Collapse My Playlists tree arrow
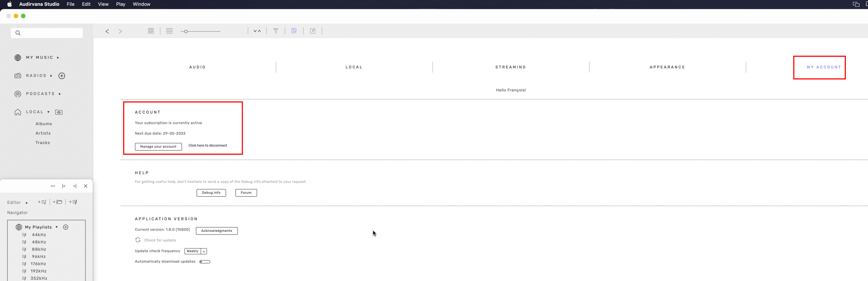868x281 pixels. (x=57, y=227)
